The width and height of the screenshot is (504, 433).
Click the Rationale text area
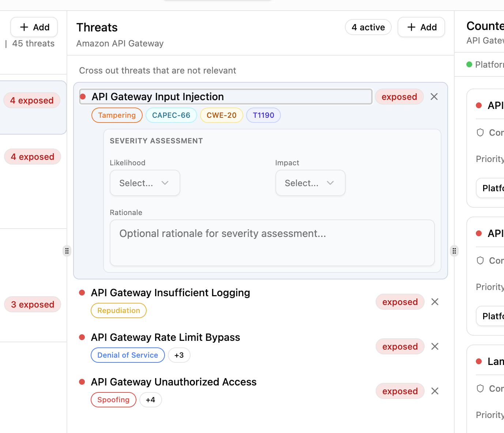tap(272, 243)
